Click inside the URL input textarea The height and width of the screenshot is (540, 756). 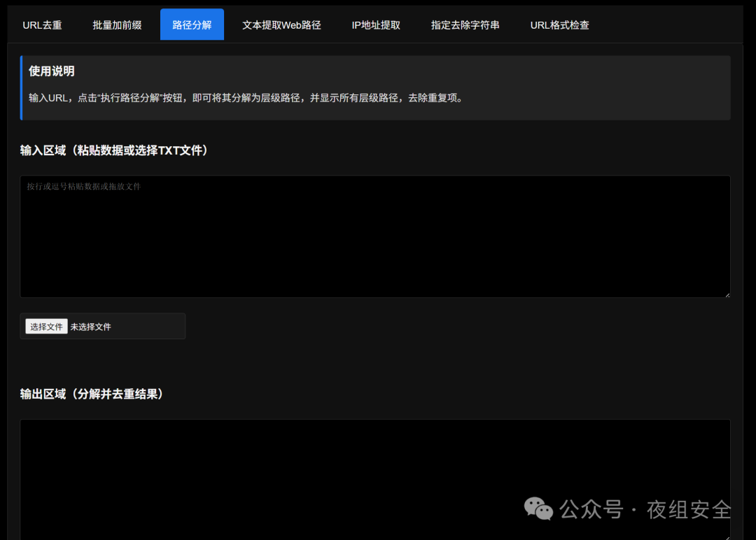pos(375,236)
